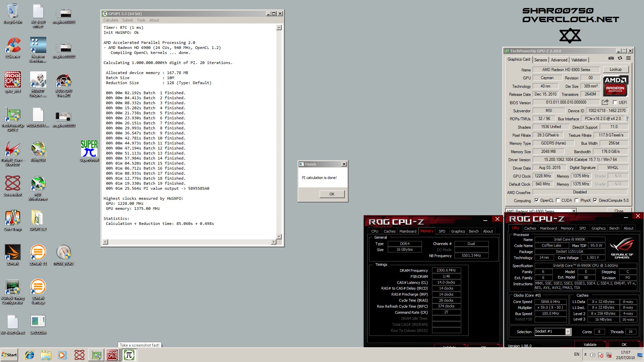Open the SetLODb6 desktop icon

38,324
